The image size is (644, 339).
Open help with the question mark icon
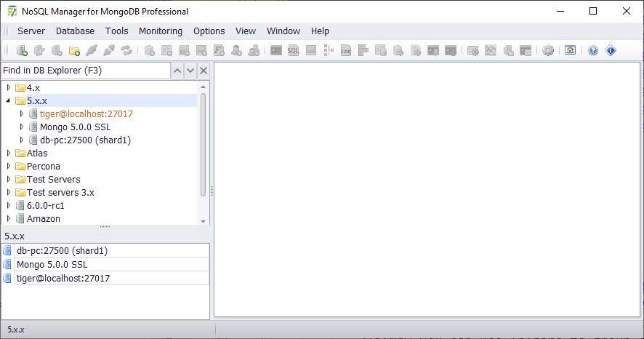[593, 51]
